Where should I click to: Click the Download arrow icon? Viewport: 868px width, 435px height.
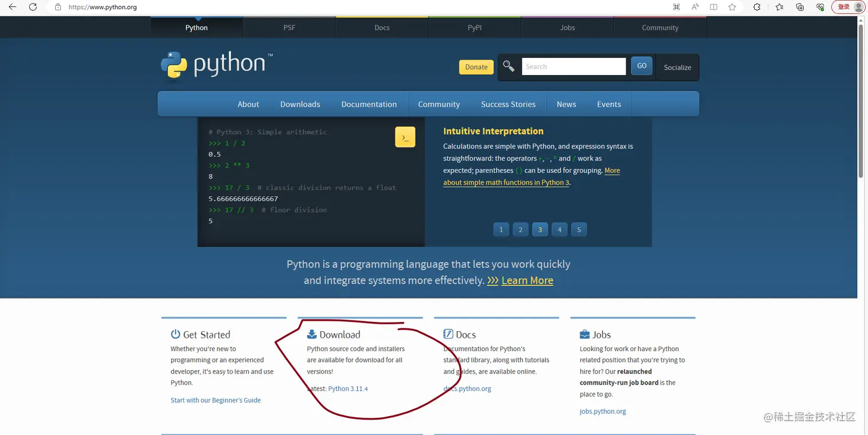312,334
